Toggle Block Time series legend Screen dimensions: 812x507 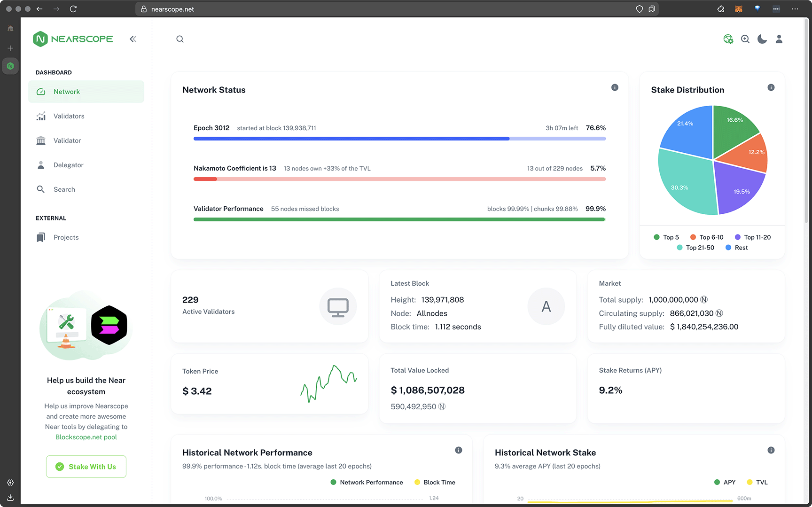point(435,482)
